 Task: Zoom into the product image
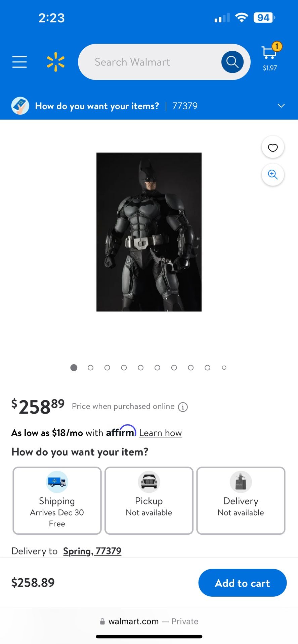273,175
